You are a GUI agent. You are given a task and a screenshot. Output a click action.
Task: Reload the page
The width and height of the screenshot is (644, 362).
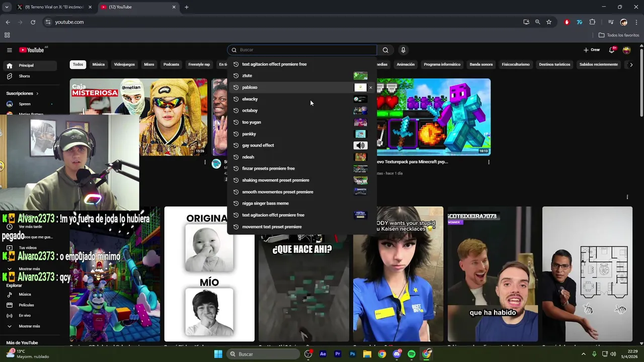tap(33, 22)
